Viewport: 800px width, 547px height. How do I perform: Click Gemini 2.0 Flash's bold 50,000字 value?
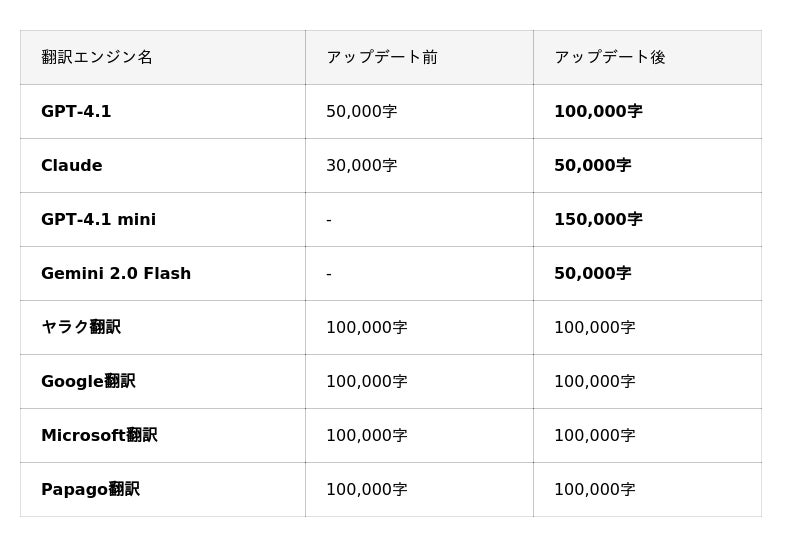(592, 274)
